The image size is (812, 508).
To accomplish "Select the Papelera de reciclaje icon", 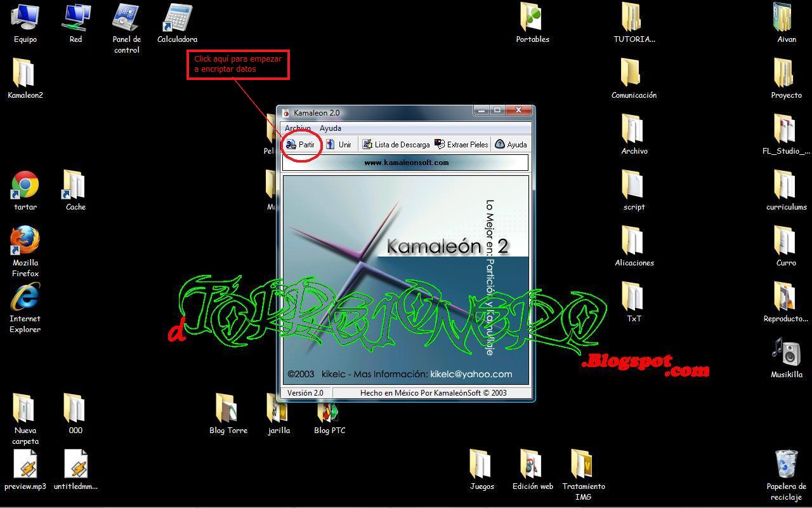I will [787, 476].
